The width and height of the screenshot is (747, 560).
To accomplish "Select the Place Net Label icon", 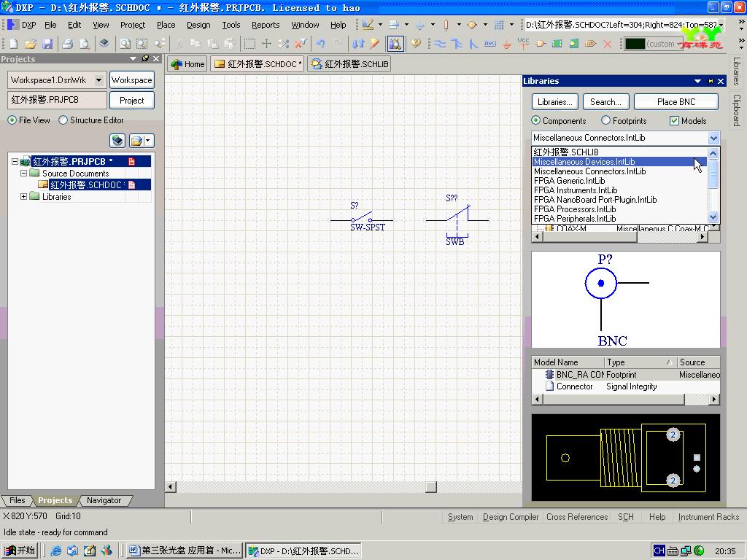I will tap(490, 44).
